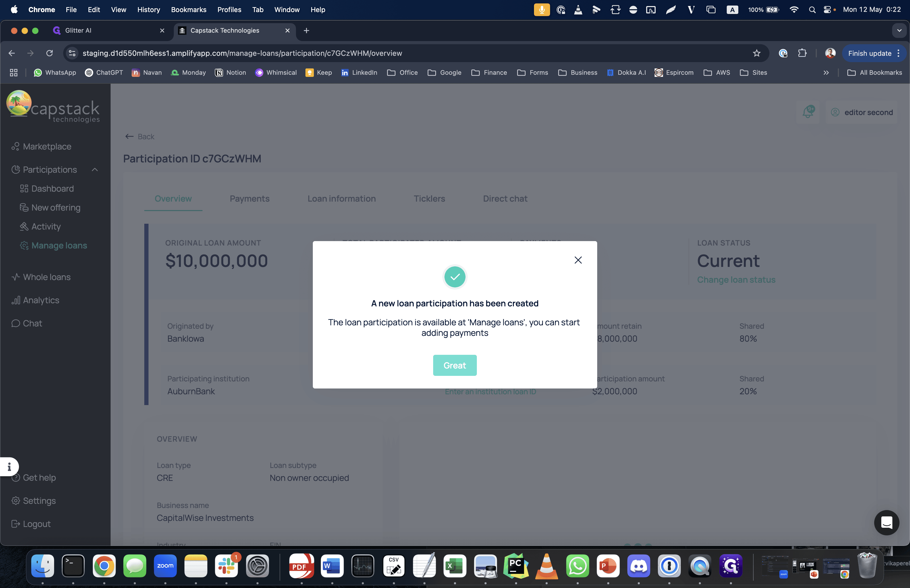Open the History menu in the menu bar

pyautogui.click(x=149, y=9)
